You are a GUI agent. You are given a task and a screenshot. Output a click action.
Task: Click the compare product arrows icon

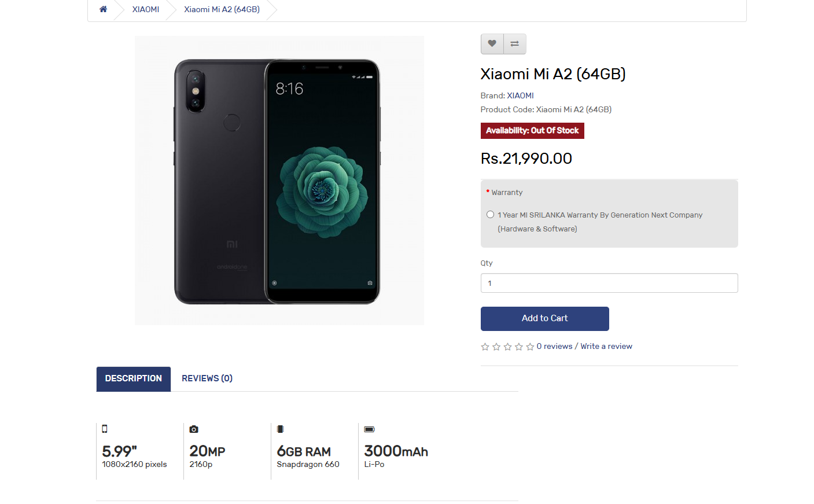point(515,44)
